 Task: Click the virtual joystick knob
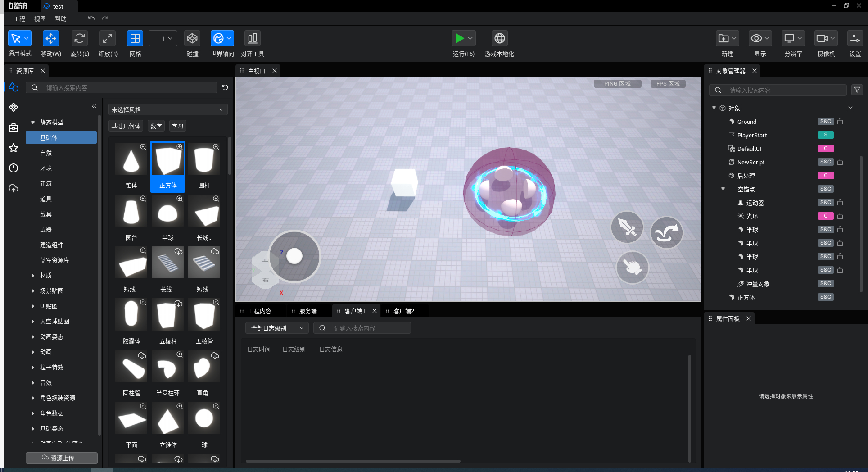pyautogui.click(x=294, y=256)
